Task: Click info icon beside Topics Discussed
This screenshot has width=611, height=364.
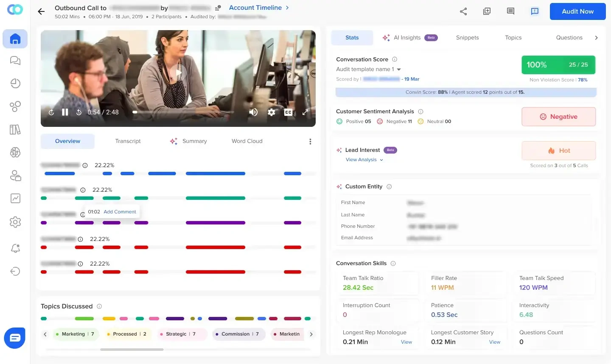Action: pos(99,306)
